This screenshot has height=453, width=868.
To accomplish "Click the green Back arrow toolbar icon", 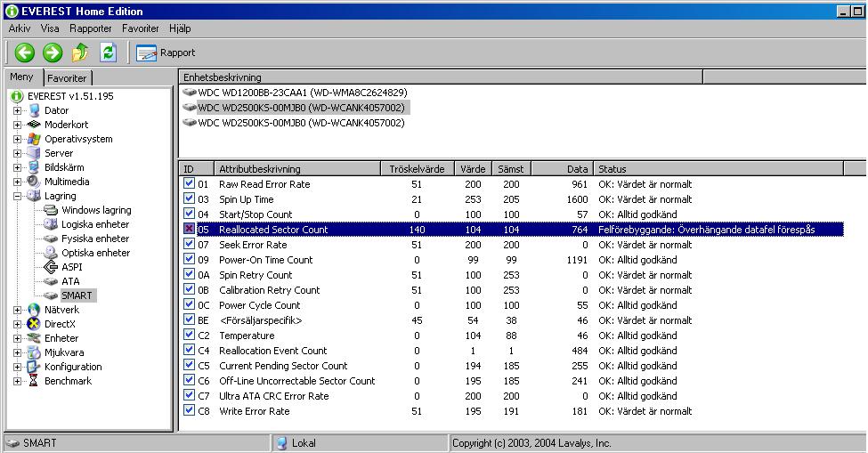I will pos(24,53).
